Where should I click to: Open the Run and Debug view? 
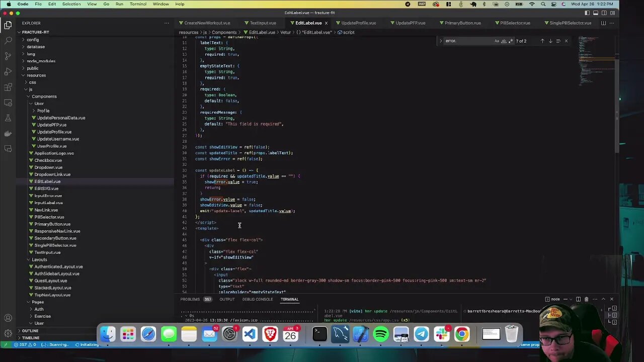coord(8,71)
